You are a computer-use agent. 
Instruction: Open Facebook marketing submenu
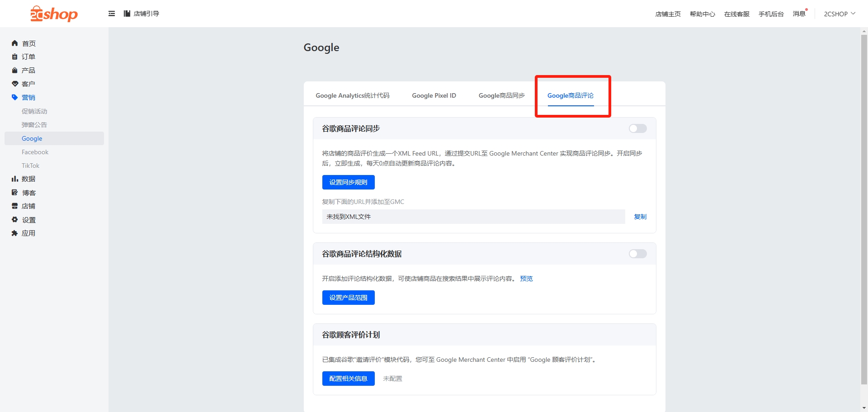click(35, 152)
